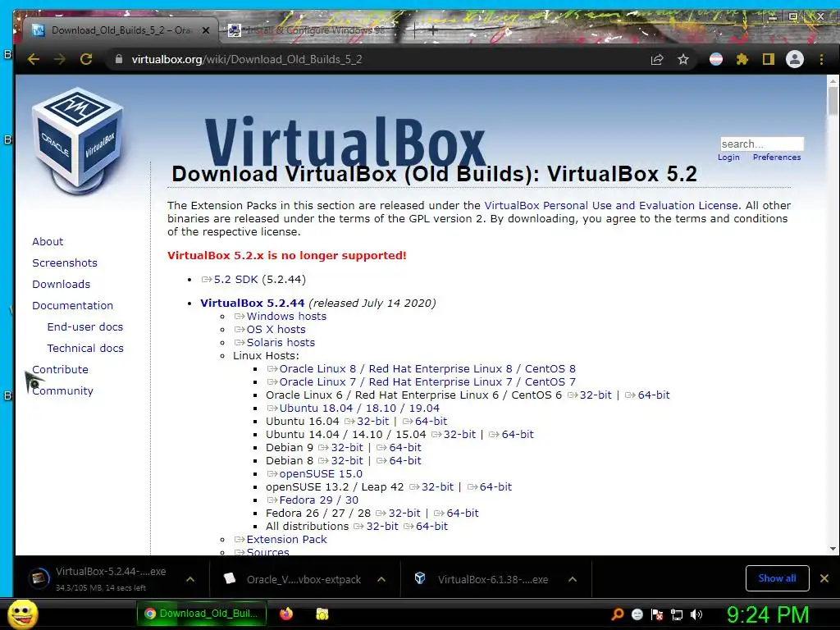Viewport: 840px width, 630px height.
Task: Expand options for VirtualBox-5.2.44 download
Action: coord(190,579)
